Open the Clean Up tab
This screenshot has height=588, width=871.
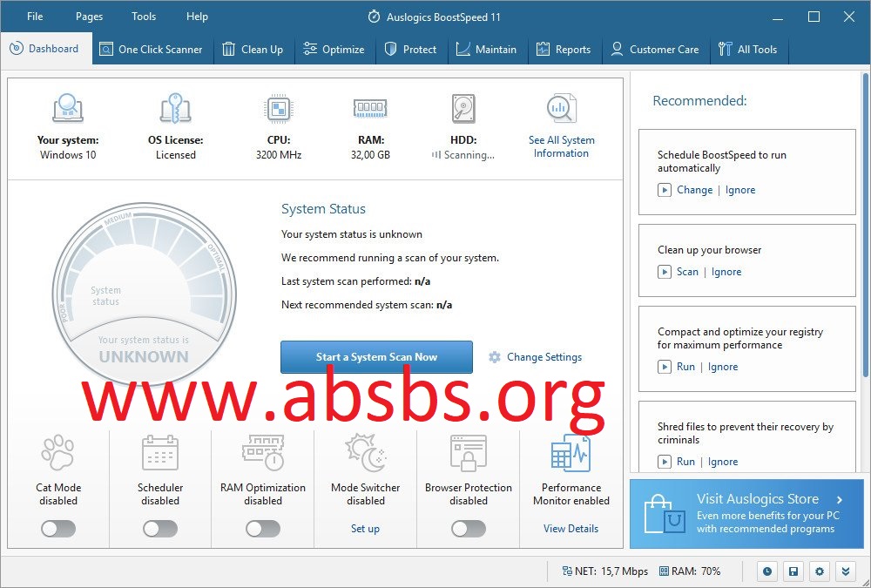(x=253, y=50)
